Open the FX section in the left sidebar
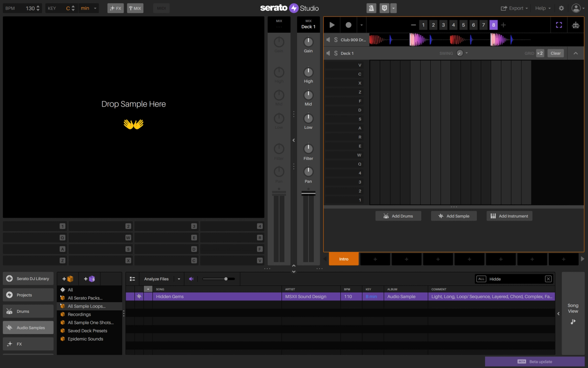Viewport: 588px width, 368px height. coord(28,344)
